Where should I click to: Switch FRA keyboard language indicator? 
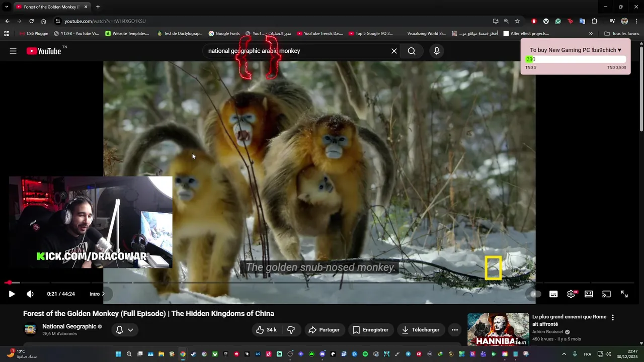pyautogui.click(x=587, y=354)
